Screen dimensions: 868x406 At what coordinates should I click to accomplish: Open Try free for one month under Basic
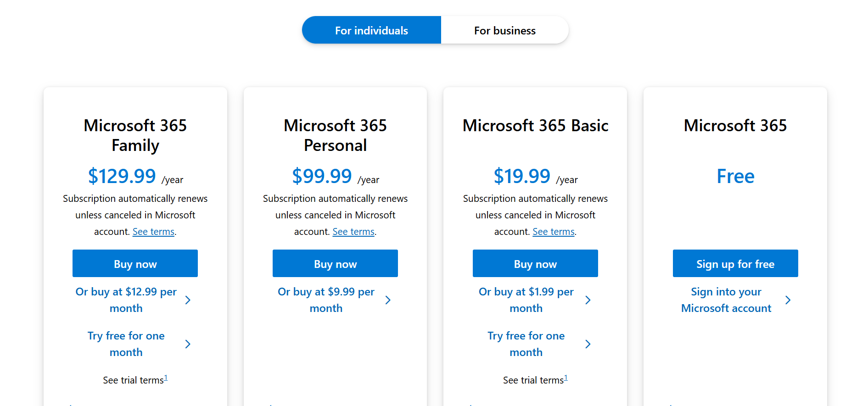(x=526, y=344)
